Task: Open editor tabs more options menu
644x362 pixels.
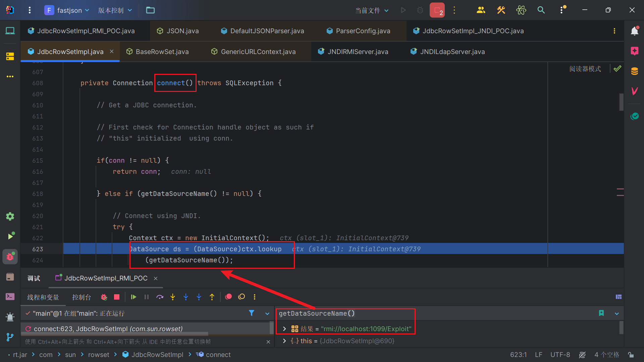Action: pyautogui.click(x=614, y=31)
